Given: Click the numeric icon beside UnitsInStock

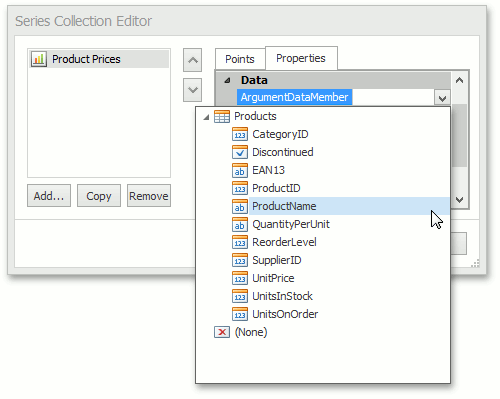Looking at the screenshot, I should click(x=240, y=296).
